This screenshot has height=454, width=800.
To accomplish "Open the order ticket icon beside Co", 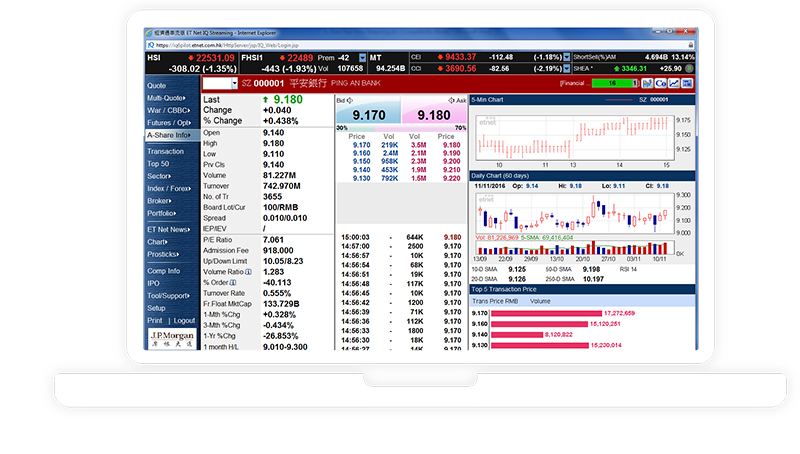I will (647, 83).
